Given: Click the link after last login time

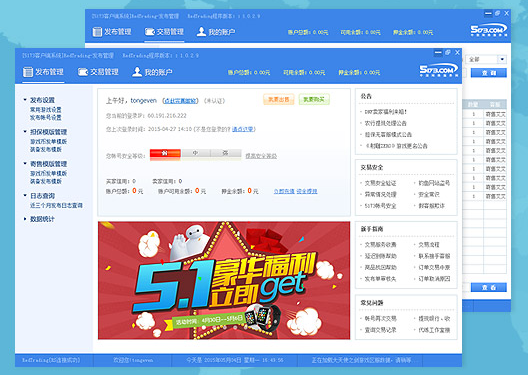Looking at the screenshot, I should pyautogui.click(x=244, y=129).
